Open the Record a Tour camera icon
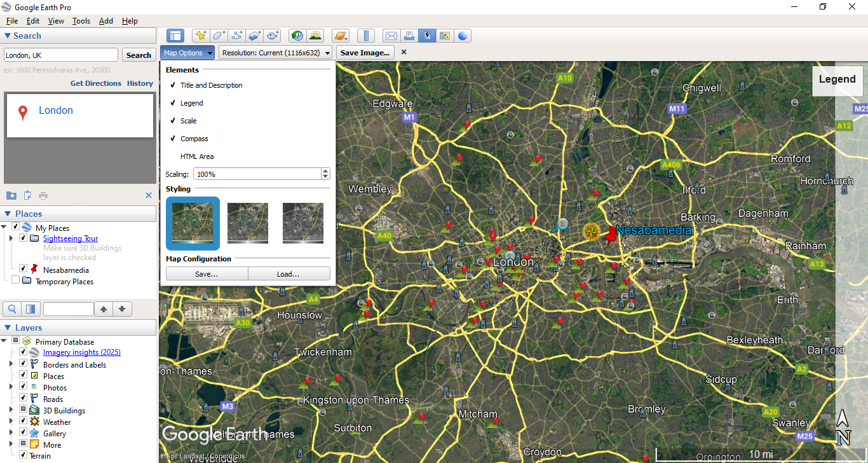 click(273, 36)
